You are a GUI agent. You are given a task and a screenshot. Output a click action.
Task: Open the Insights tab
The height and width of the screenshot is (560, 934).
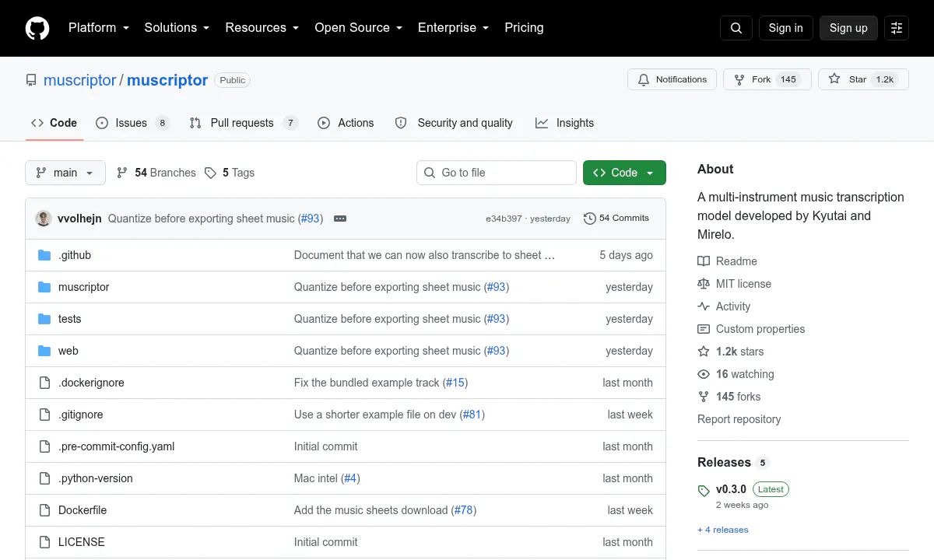click(564, 123)
